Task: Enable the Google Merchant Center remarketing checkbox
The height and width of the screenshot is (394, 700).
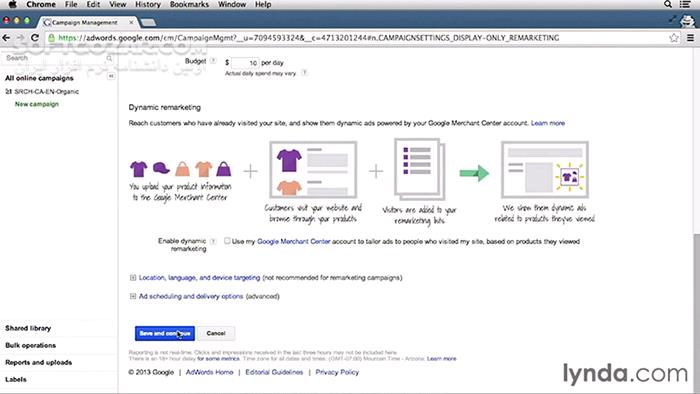Action: click(x=227, y=241)
